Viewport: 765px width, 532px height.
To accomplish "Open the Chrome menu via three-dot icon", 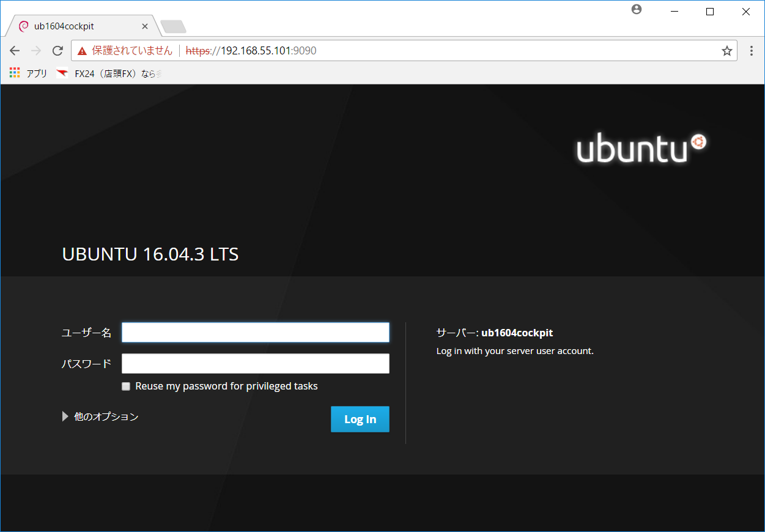I will tap(751, 51).
